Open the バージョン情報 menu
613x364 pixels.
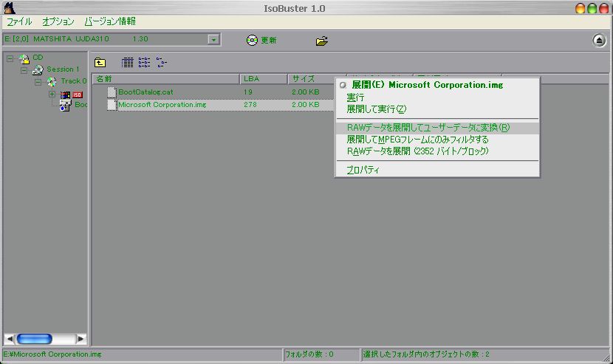110,21
